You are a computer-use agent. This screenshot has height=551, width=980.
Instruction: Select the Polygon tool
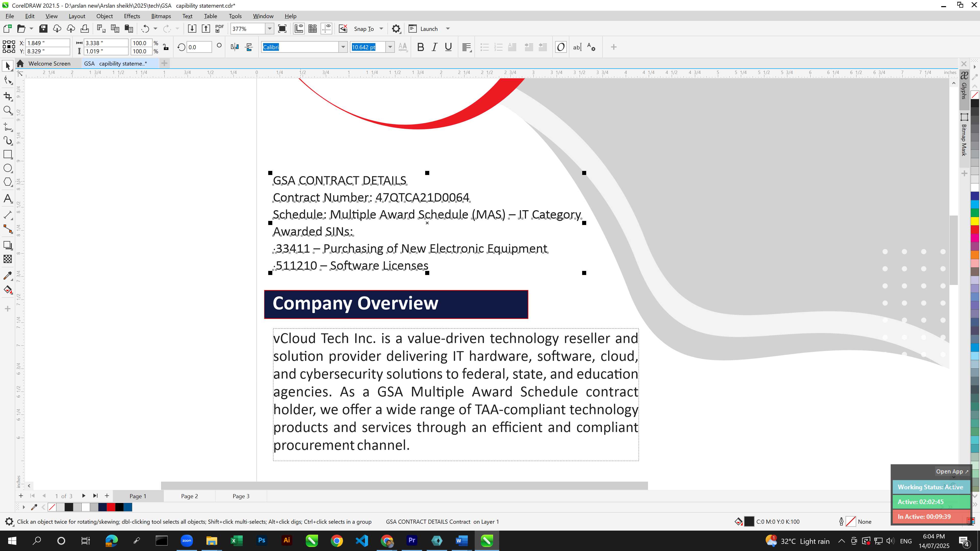[8, 182]
